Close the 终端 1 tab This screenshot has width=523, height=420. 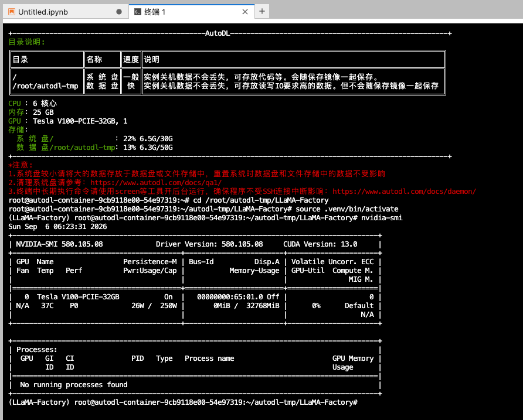pyautogui.click(x=245, y=12)
